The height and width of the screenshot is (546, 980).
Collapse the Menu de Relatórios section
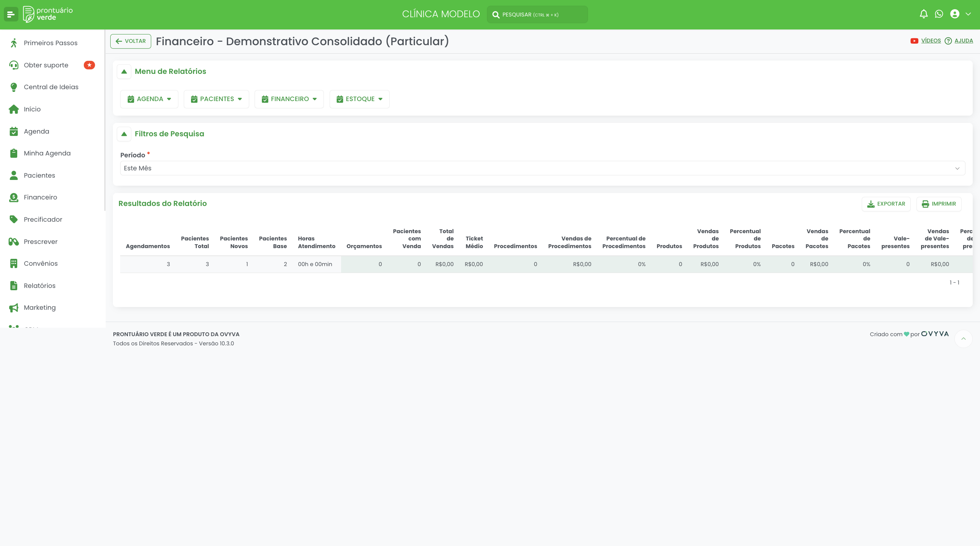point(124,72)
